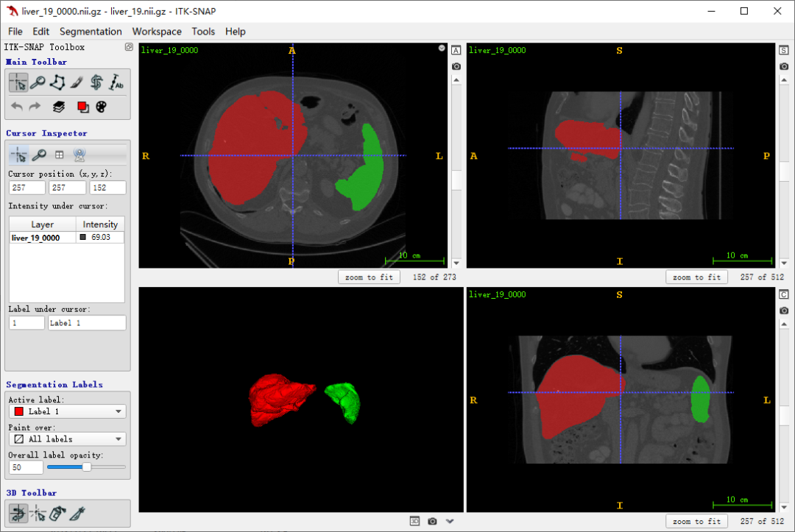Expand sagittal view with S layout button

(784, 50)
